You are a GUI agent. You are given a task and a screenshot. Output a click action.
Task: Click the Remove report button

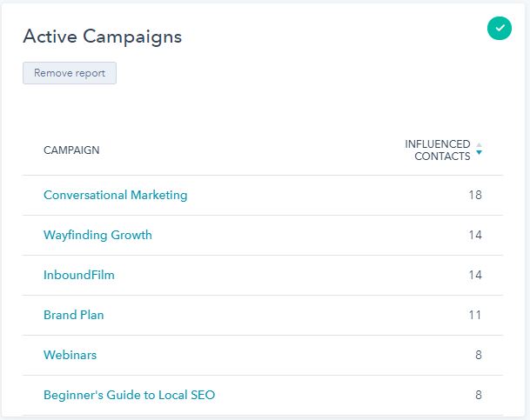pyautogui.click(x=70, y=73)
